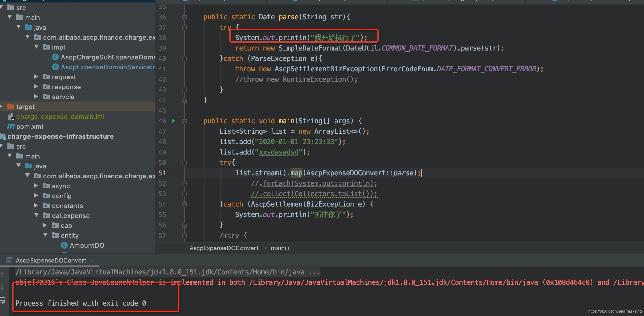The height and width of the screenshot is (316, 644).
Task: Click line number 51 in gutter
Action: (x=162, y=173)
